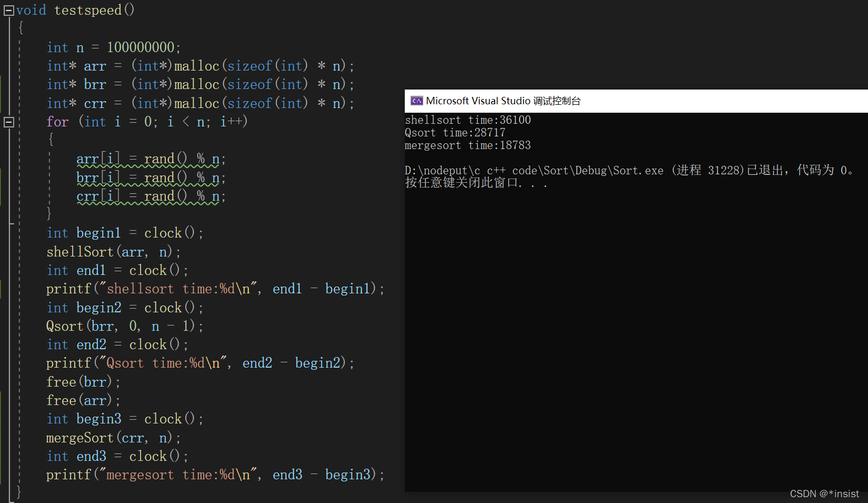
Task: Click the 'arr[i] = rand() % n' line
Action: (151, 159)
